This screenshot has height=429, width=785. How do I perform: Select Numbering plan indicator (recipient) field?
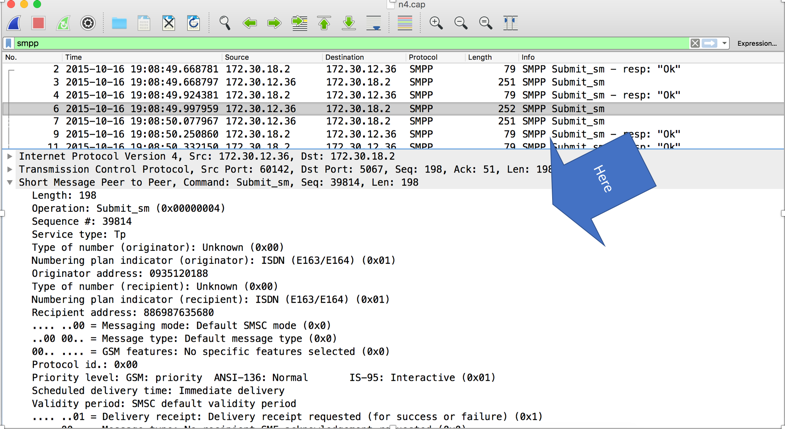pyautogui.click(x=210, y=299)
